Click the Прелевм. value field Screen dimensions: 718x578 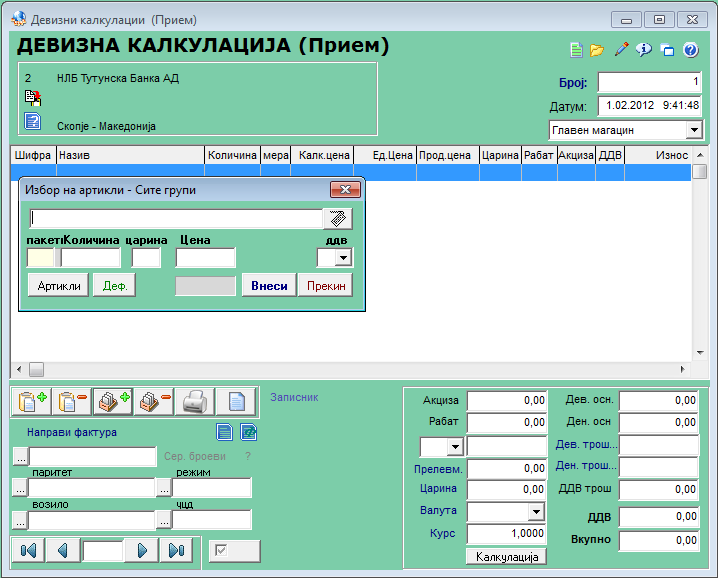click(506, 469)
